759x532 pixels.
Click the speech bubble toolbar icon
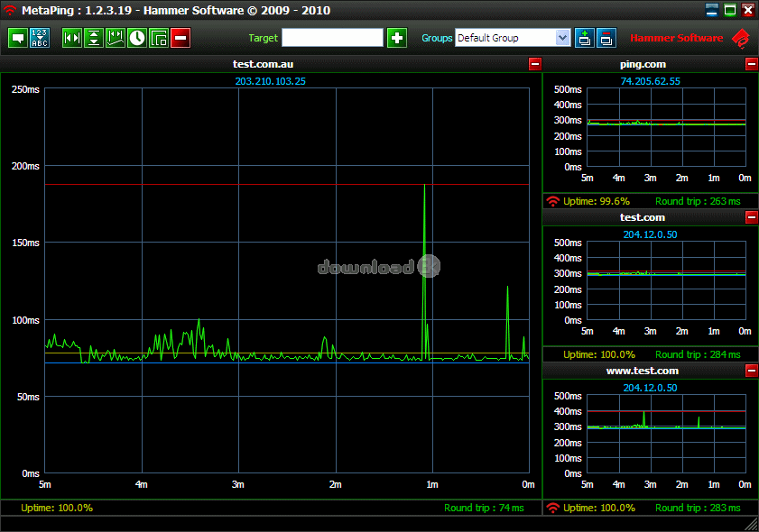tap(18, 38)
